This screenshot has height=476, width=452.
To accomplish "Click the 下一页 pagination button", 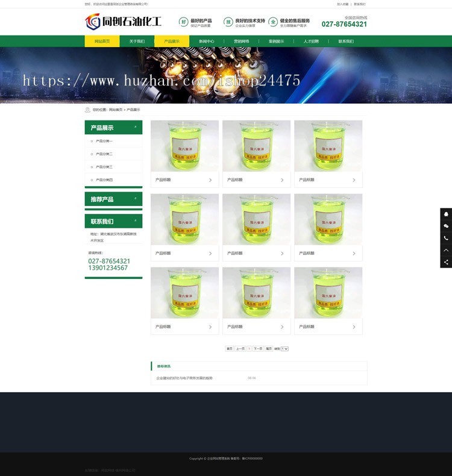I will tap(258, 349).
